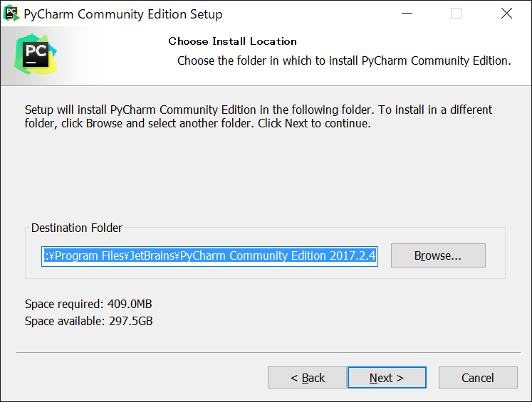Close the setup window

click(506, 14)
